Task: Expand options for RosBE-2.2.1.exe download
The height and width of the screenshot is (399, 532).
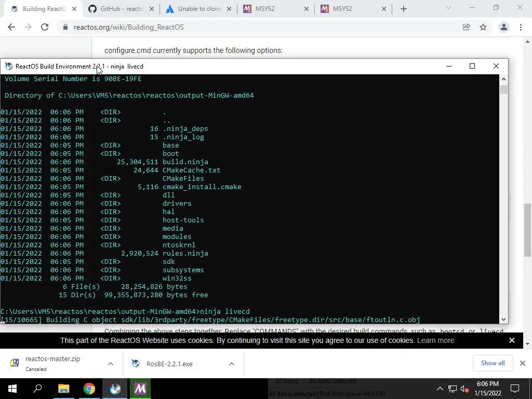Action: (x=232, y=364)
